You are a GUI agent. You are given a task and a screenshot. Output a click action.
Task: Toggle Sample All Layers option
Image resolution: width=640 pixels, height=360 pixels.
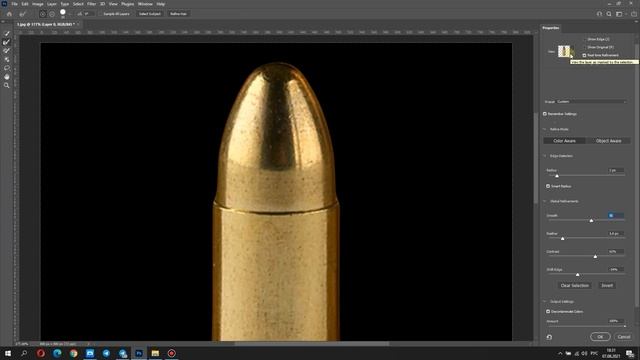tap(116, 14)
